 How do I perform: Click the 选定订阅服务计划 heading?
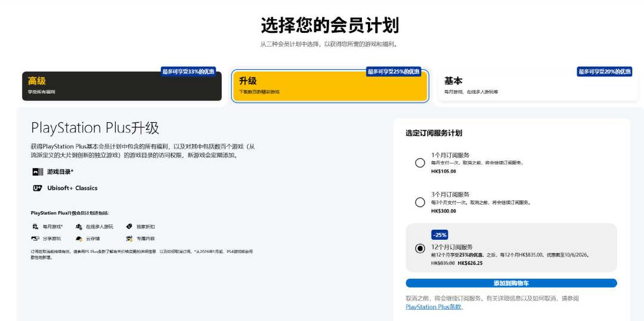click(x=434, y=133)
